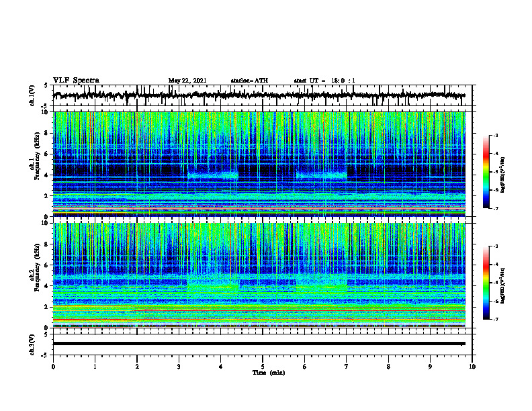Click the 'ch.1(V)' waveform axis label
The width and height of the screenshot is (532, 411).
click(x=32, y=95)
